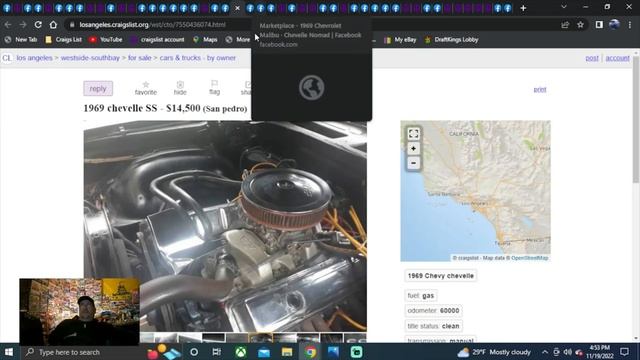Click the CL craigslist home logo
This screenshot has width=640, height=360.
7,58
